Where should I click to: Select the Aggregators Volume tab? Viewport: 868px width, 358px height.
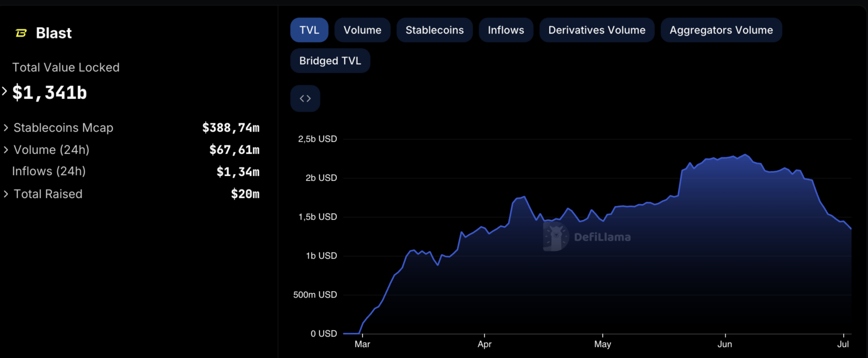coord(721,30)
